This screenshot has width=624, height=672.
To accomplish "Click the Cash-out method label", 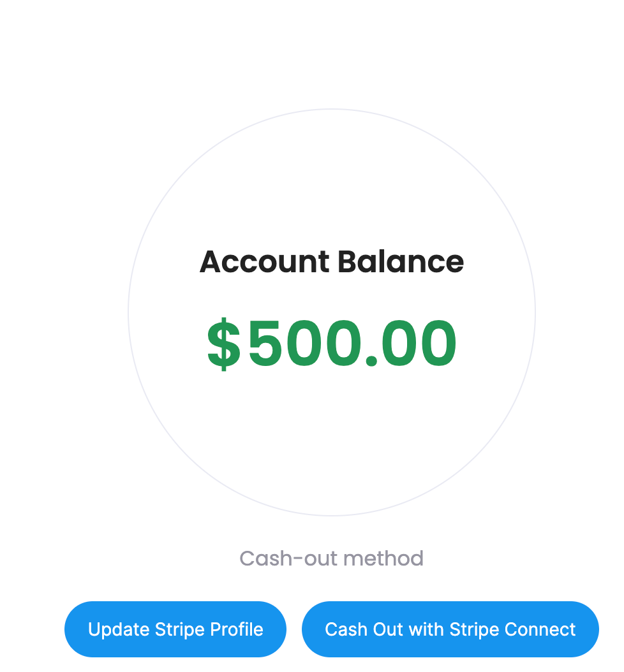I will click(332, 559).
